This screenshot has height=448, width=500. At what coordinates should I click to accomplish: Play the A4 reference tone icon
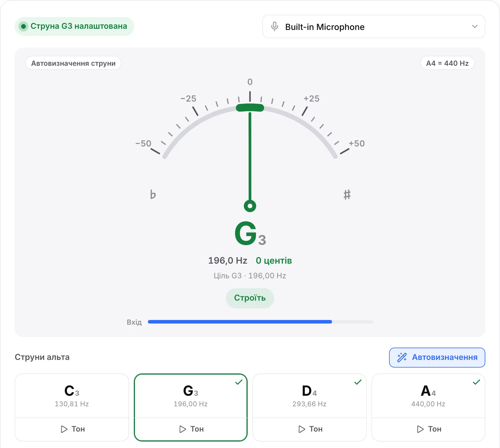[x=420, y=429]
